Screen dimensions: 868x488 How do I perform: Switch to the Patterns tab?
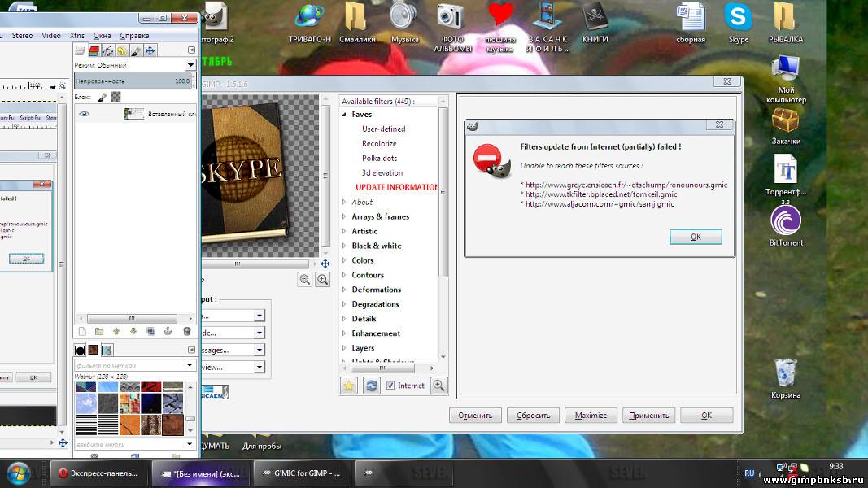coord(93,351)
